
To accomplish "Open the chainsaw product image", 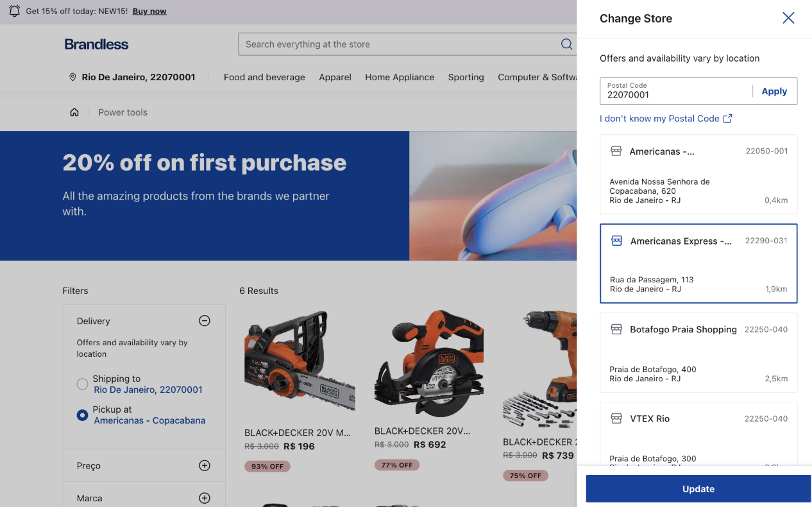I will tap(300, 364).
